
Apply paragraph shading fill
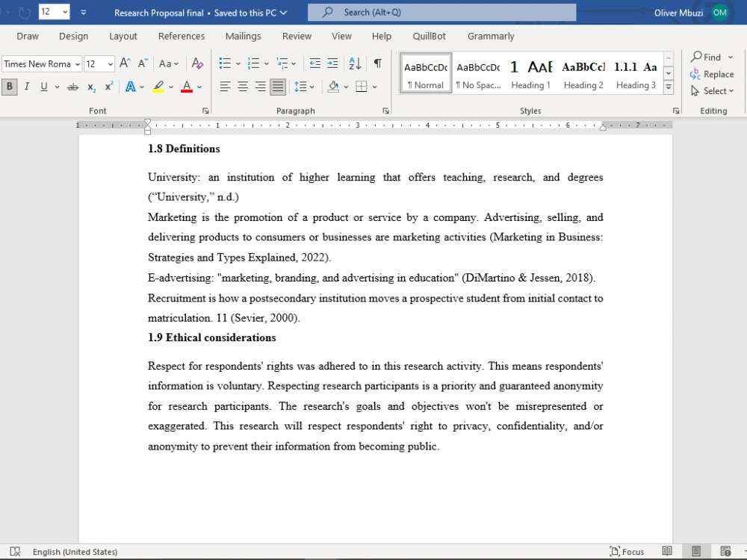pos(333,87)
